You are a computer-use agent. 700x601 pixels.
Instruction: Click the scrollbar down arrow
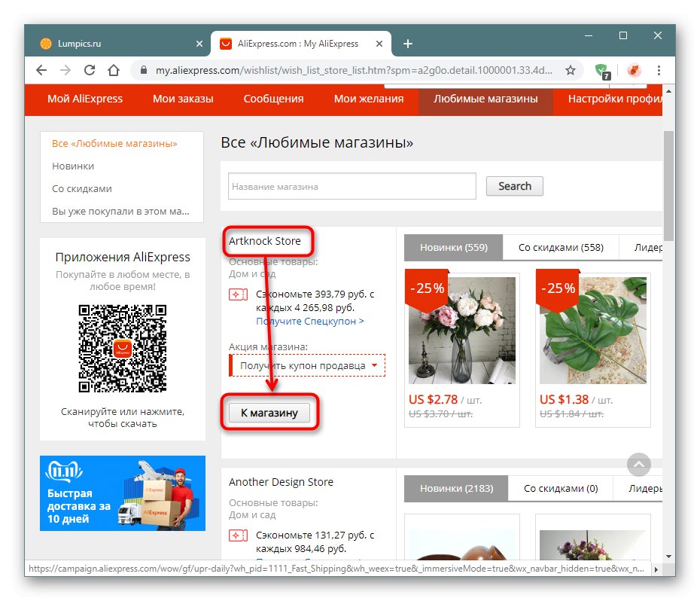pos(668,557)
